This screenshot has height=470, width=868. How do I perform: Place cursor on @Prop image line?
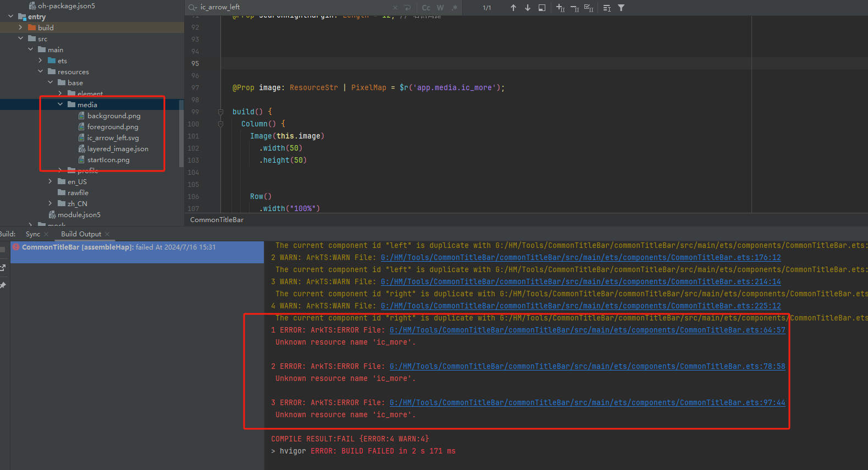[368, 87]
